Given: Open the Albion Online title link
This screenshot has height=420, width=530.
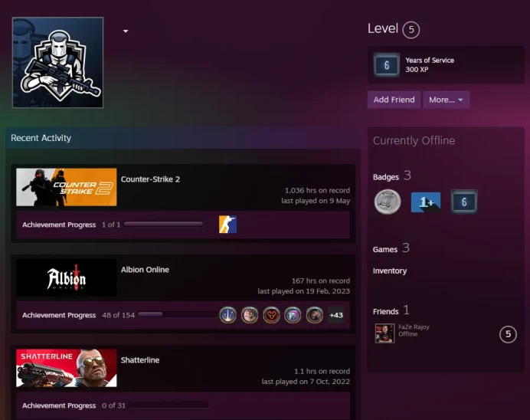Looking at the screenshot, I should click(x=145, y=270).
